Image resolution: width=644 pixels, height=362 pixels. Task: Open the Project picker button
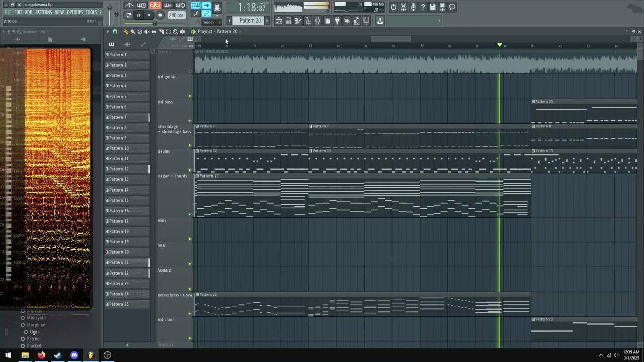[328, 21]
